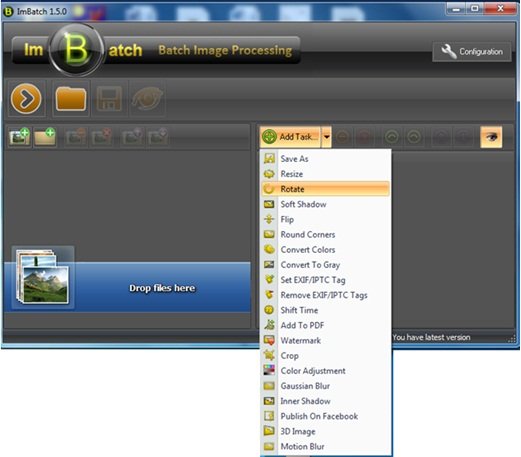Image resolution: width=521 pixels, height=457 pixels.
Task: Add images with the picture plus icon
Action: click(x=19, y=137)
